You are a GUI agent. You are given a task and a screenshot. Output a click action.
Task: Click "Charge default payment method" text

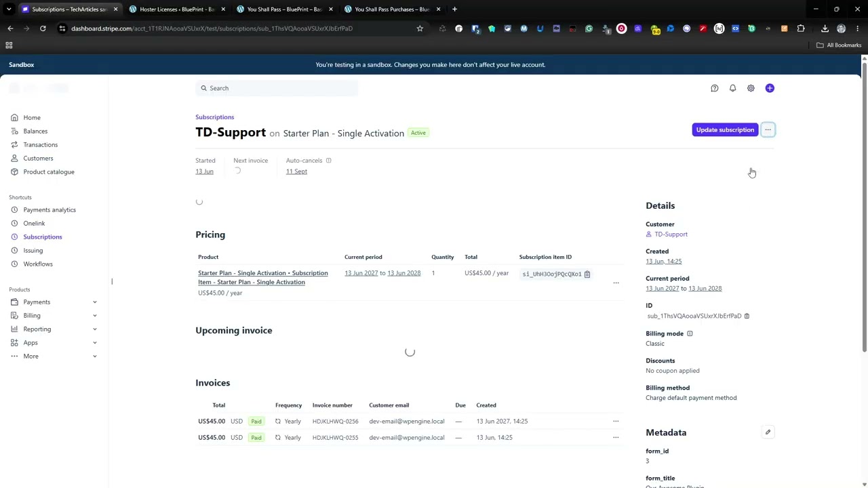691,398
